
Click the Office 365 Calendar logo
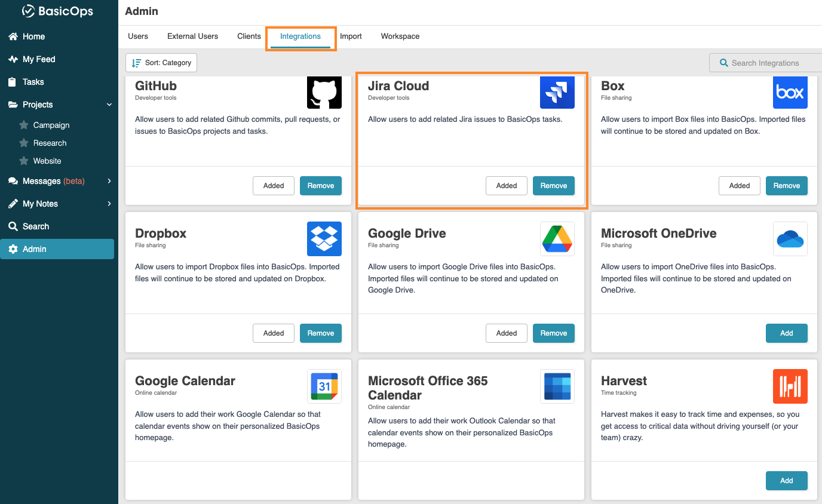[557, 386]
